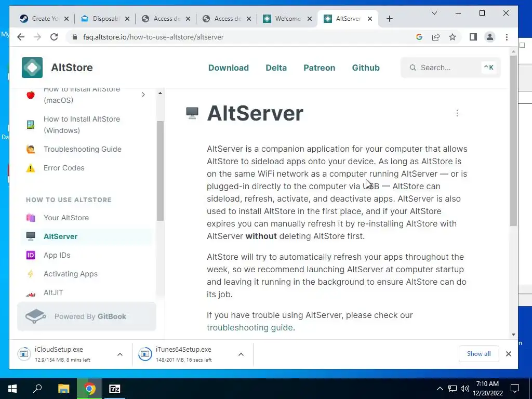Click sidebar scroll up arrow
Screen dimensions: 532x399
point(160,93)
